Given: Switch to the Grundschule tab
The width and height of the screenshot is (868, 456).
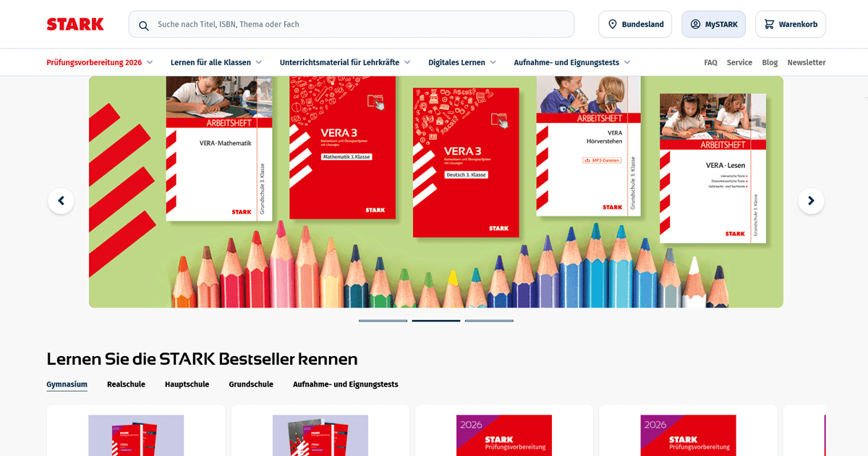Looking at the screenshot, I should coord(251,384).
